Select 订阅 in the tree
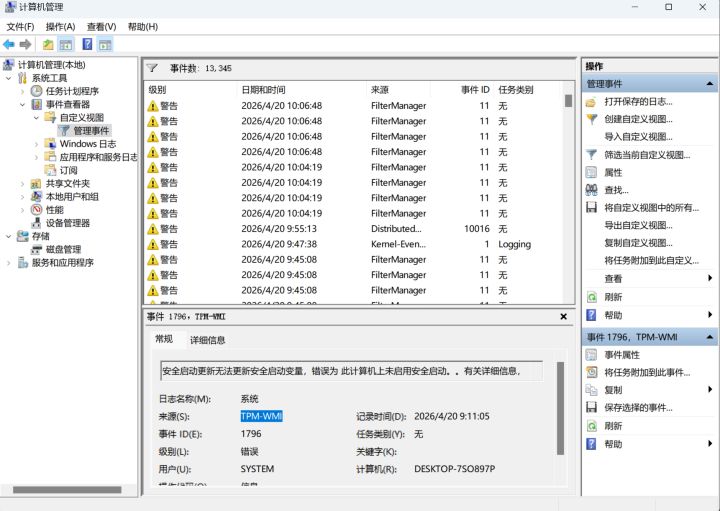 pyautogui.click(x=68, y=170)
